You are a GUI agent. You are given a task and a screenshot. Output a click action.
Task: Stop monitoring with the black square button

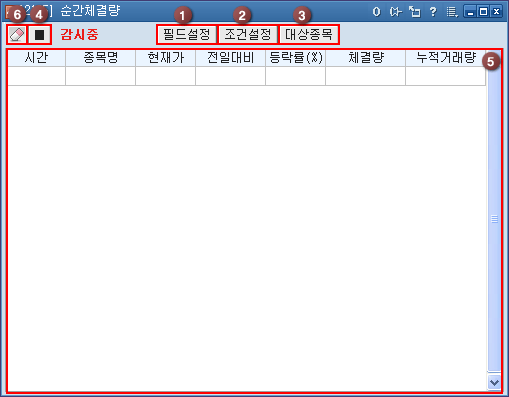[39, 35]
